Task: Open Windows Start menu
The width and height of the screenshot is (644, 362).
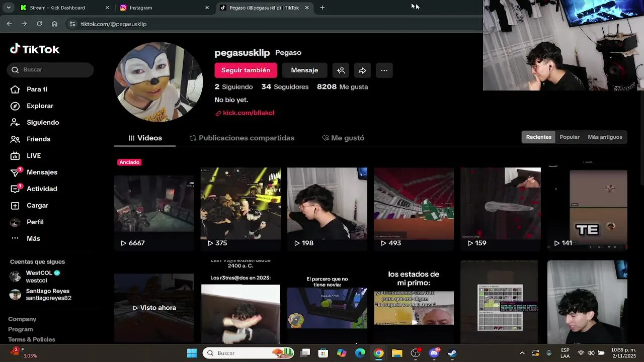Action: coord(192,353)
